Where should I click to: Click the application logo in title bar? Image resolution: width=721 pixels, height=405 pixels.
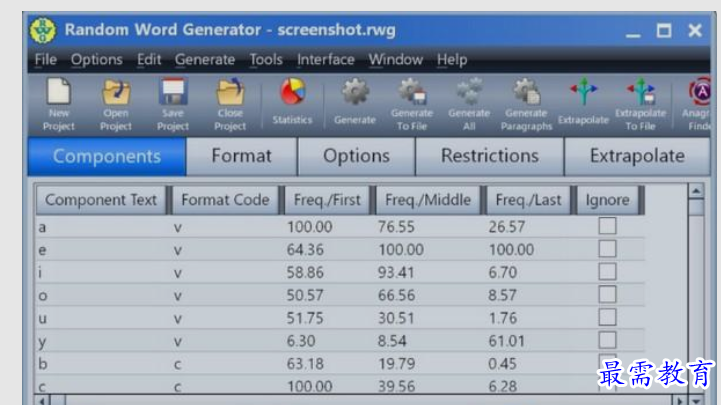click(x=43, y=30)
